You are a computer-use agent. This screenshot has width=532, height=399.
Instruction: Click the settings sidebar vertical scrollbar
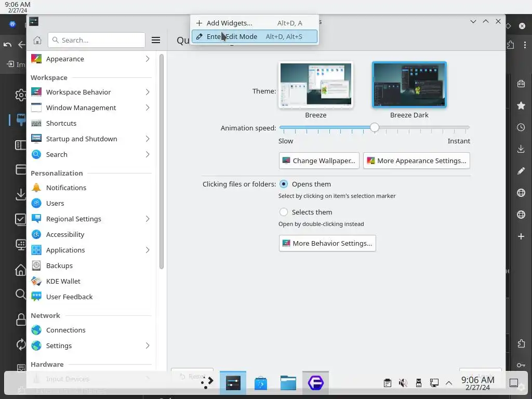click(x=162, y=162)
